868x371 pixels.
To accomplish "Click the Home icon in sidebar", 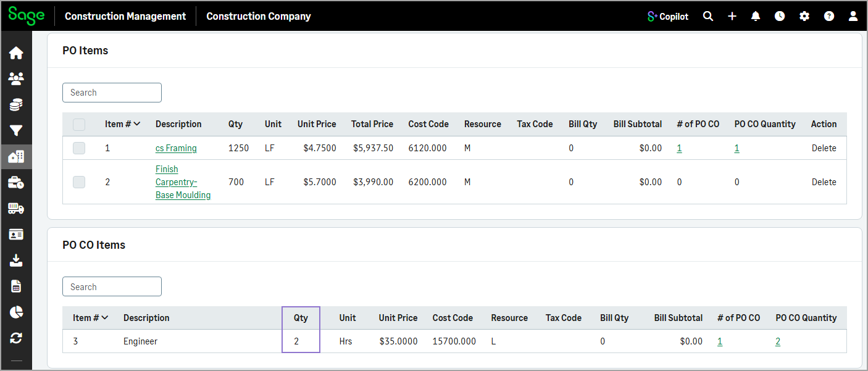I will pos(16,53).
